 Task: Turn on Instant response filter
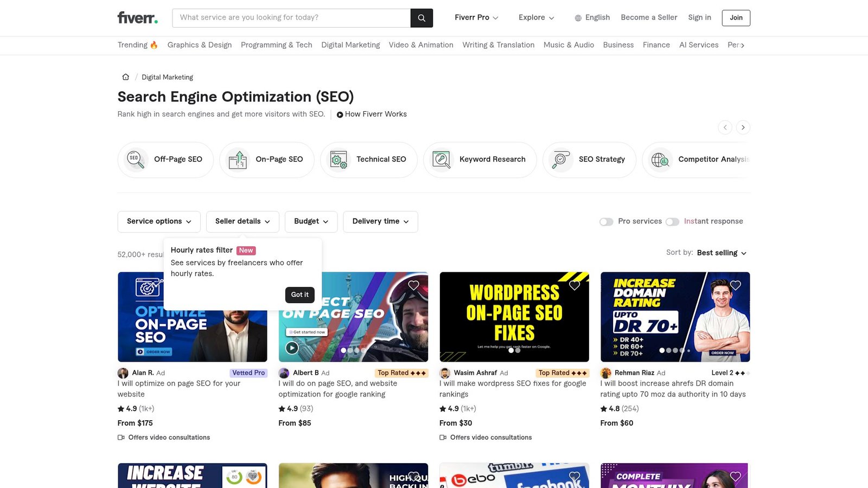(x=672, y=221)
